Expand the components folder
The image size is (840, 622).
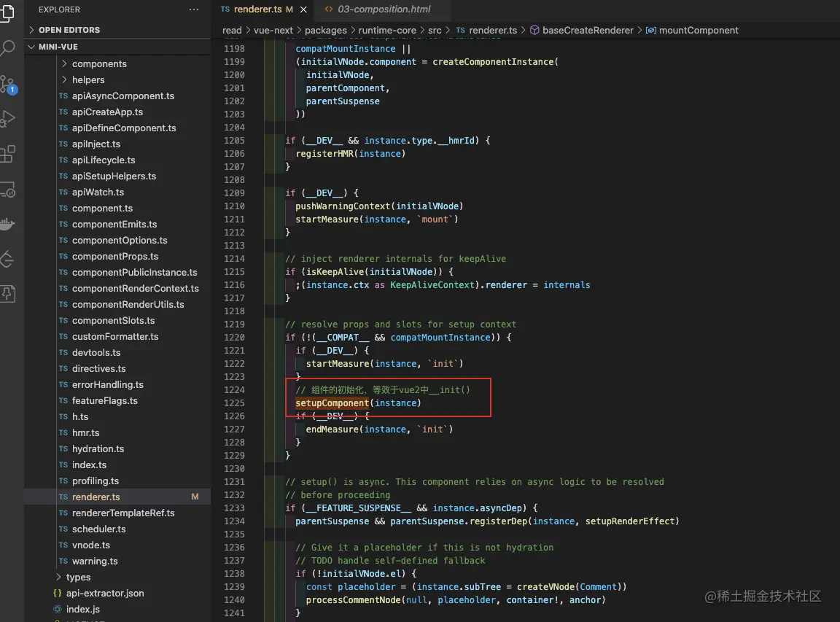pyautogui.click(x=98, y=64)
